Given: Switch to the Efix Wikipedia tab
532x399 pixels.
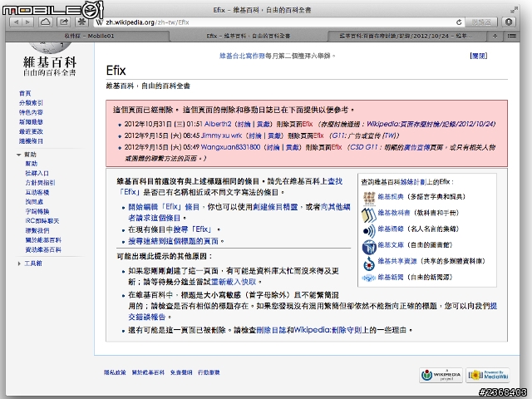Looking at the screenshot, I should 249,36.
